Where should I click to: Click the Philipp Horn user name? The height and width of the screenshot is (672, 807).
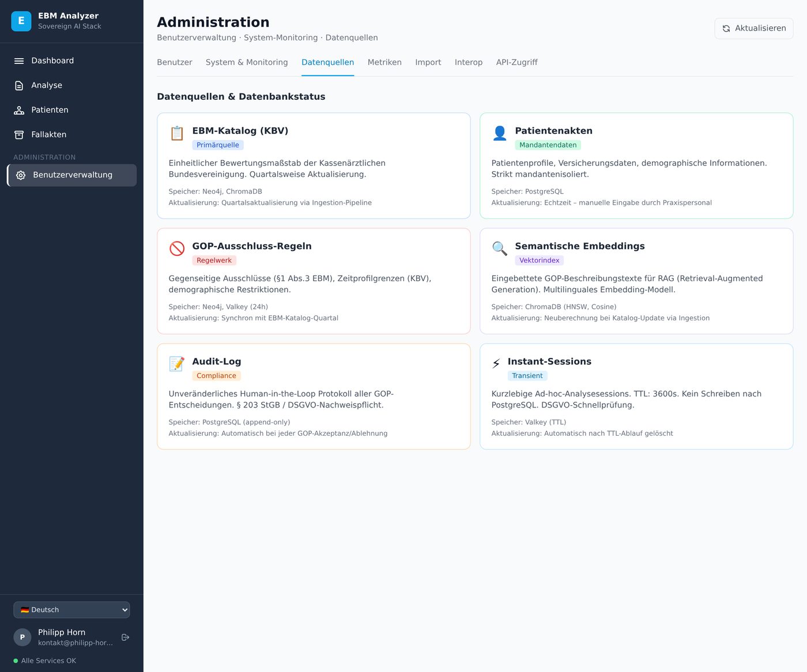click(62, 632)
